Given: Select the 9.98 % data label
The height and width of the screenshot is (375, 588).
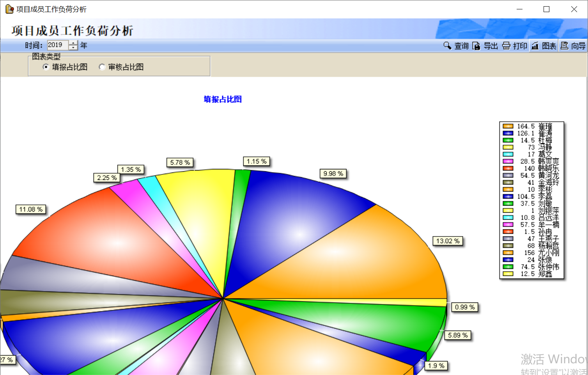Looking at the screenshot, I should coord(333,174).
